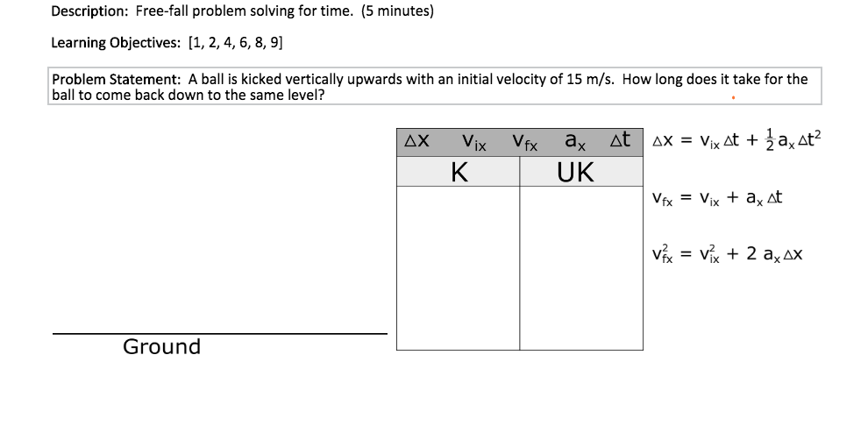The height and width of the screenshot is (433, 868).
Task: Click the Ground label
Action: (162, 347)
